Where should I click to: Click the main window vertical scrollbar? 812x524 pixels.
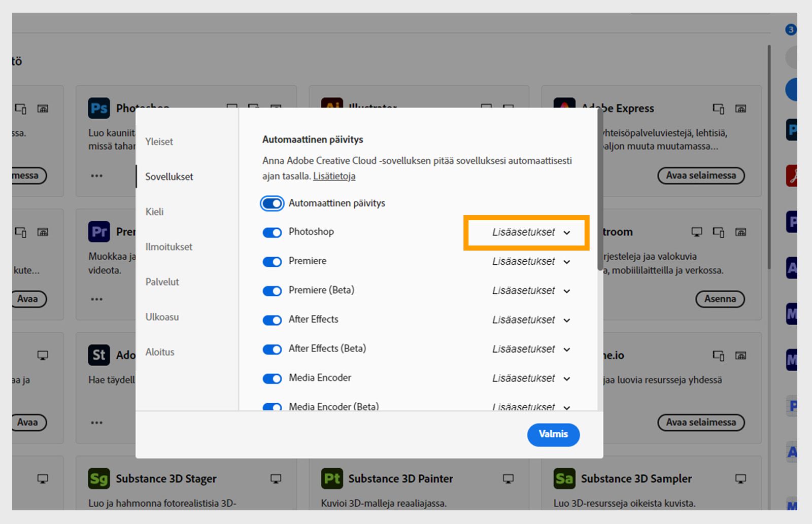click(x=769, y=157)
